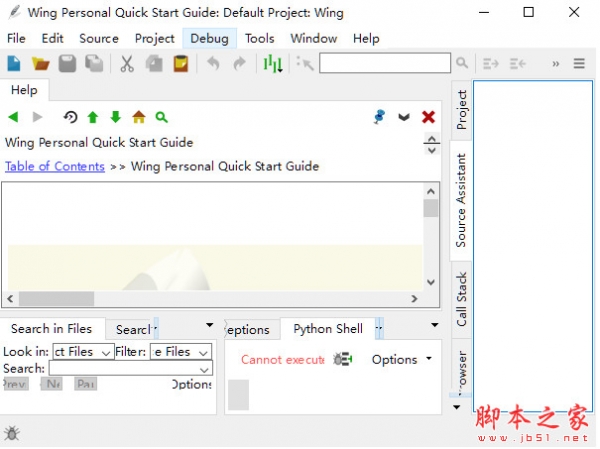This screenshot has height=449, width=600.
Task: Open the Look in dropdown
Action: [x=83, y=351]
